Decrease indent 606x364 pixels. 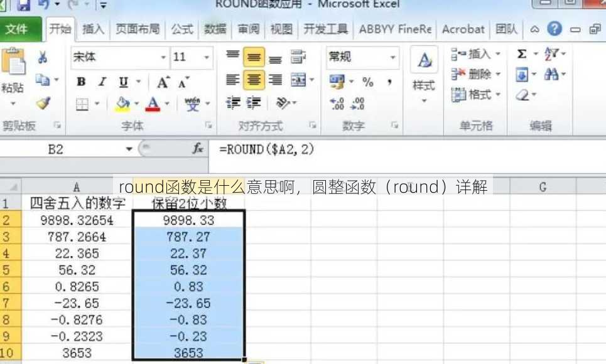233,103
